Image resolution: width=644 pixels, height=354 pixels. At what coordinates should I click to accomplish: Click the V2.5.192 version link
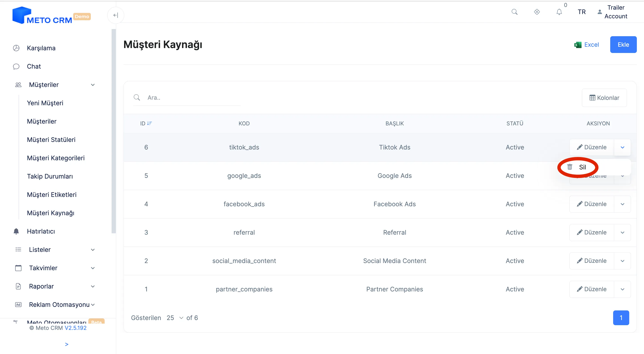76,328
